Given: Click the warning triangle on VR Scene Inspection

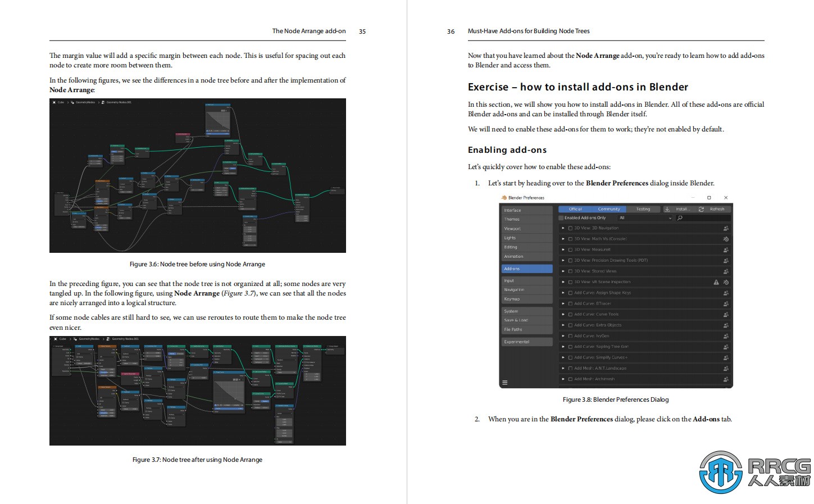Looking at the screenshot, I should coord(716,282).
